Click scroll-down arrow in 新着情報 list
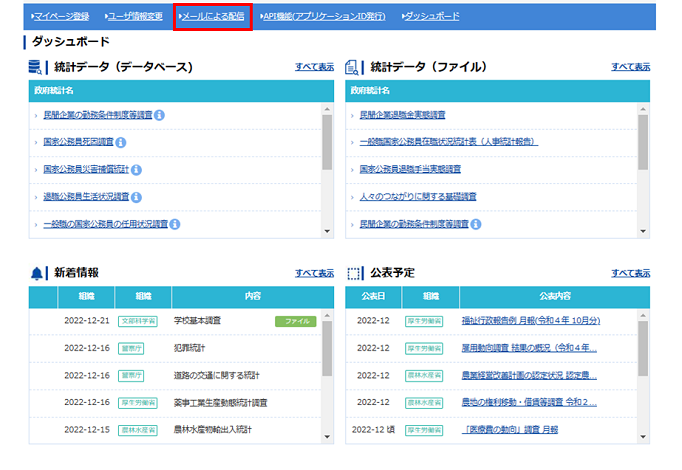 [x=327, y=437]
